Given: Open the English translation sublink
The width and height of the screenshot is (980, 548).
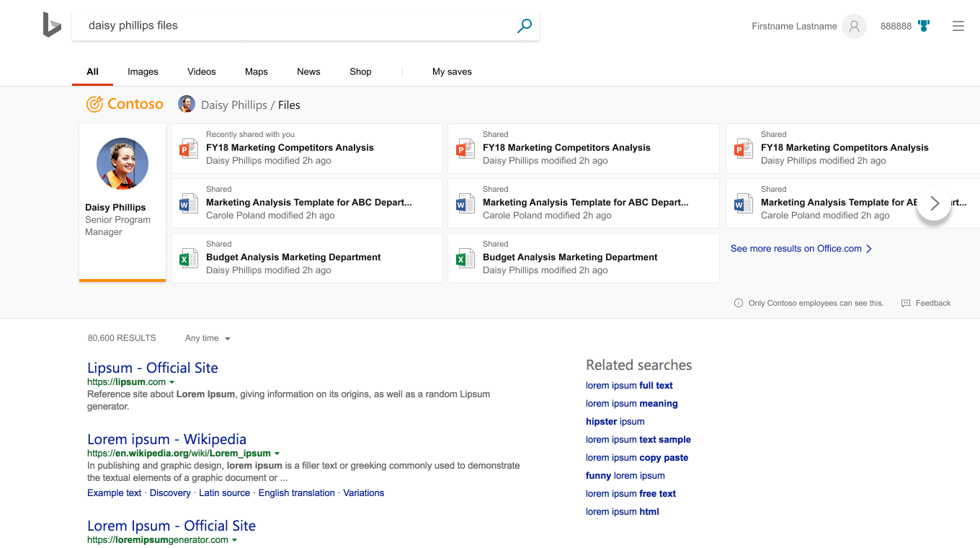Looking at the screenshot, I should [x=297, y=493].
